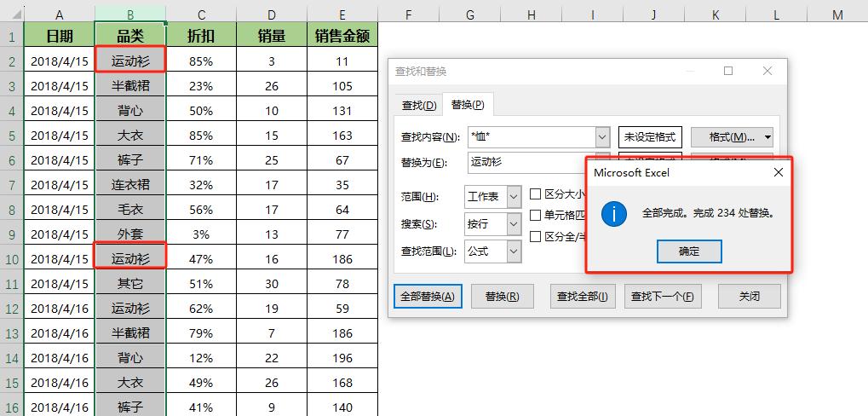The image size is (868, 416).
Task: Enable the 单元格匹配 checkbox
Action: pos(535,215)
